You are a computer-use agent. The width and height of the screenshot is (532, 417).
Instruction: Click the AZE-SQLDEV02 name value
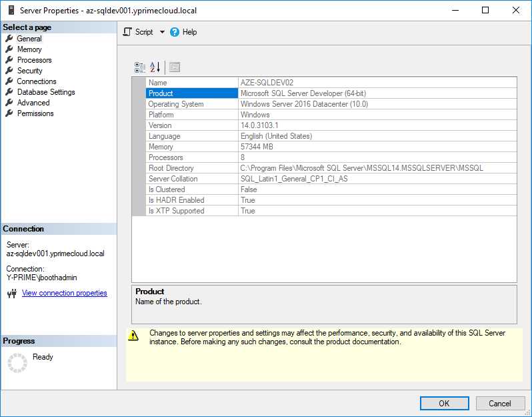267,83
